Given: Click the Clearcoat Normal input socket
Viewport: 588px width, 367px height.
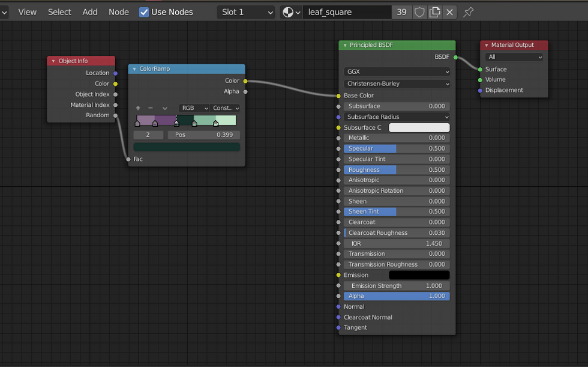Looking at the screenshot, I should (338, 317).
